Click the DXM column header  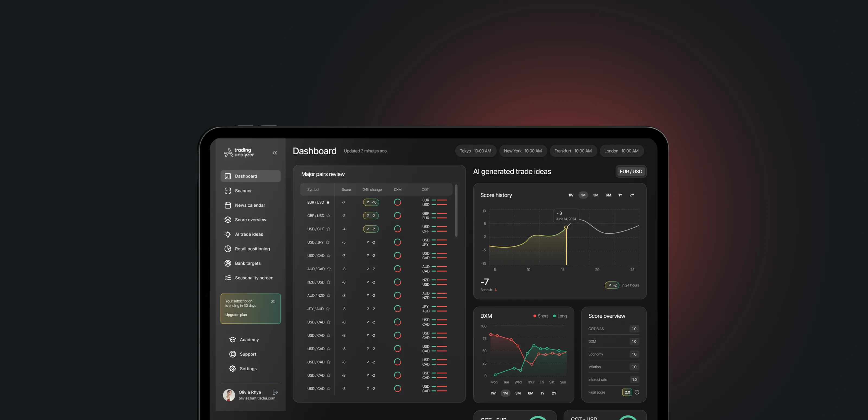[398, 190]
